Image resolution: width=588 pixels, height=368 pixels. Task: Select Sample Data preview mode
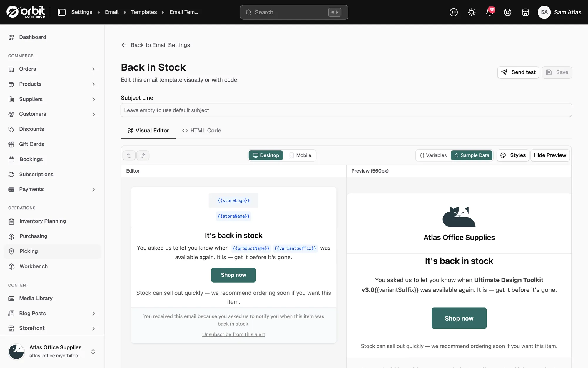coord(472,155)
